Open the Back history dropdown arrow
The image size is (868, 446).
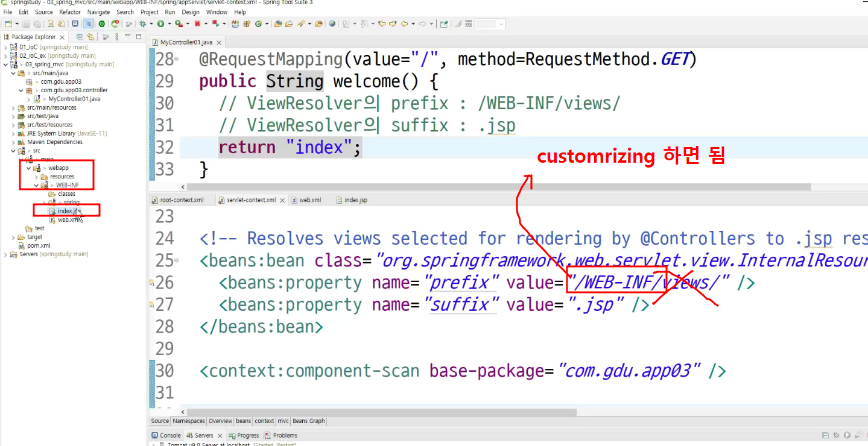tap(413, 24)
